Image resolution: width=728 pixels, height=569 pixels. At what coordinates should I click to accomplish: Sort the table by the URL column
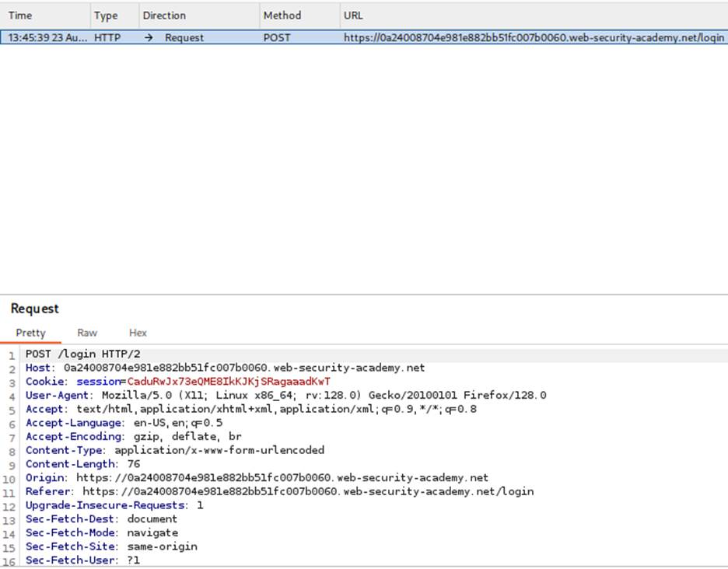coord(353,16)
